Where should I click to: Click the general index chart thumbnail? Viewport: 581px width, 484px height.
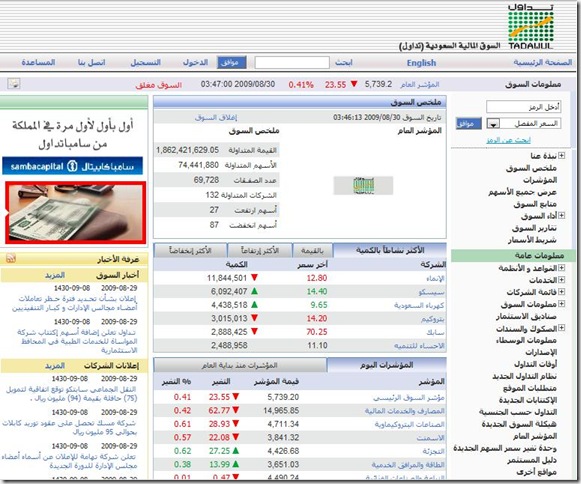[363, 185]
